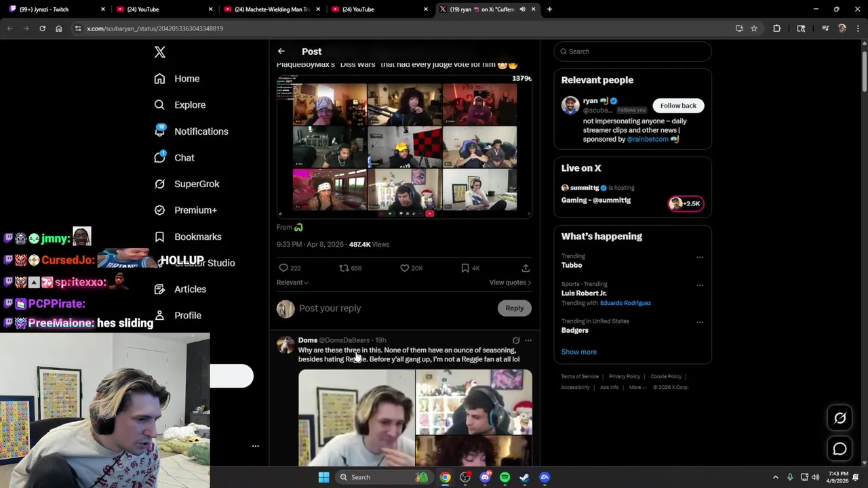Click the SuperGrok icon

tap(159, 184)
